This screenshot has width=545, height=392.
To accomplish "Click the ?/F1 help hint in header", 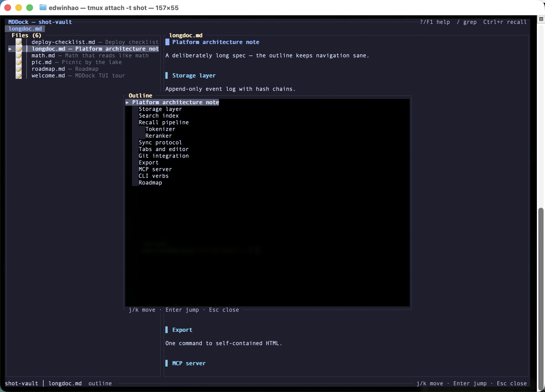I will (x=435, y=22).
